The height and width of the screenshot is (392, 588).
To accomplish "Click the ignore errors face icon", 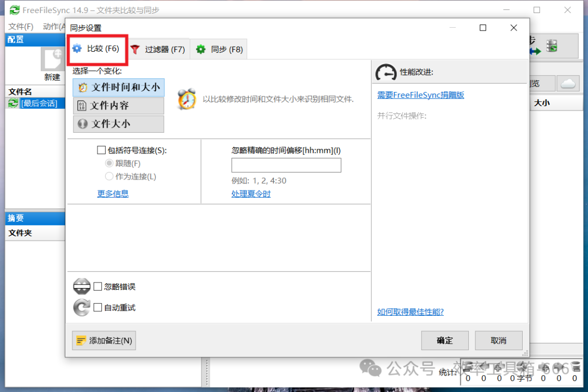I will pos(82,286).
